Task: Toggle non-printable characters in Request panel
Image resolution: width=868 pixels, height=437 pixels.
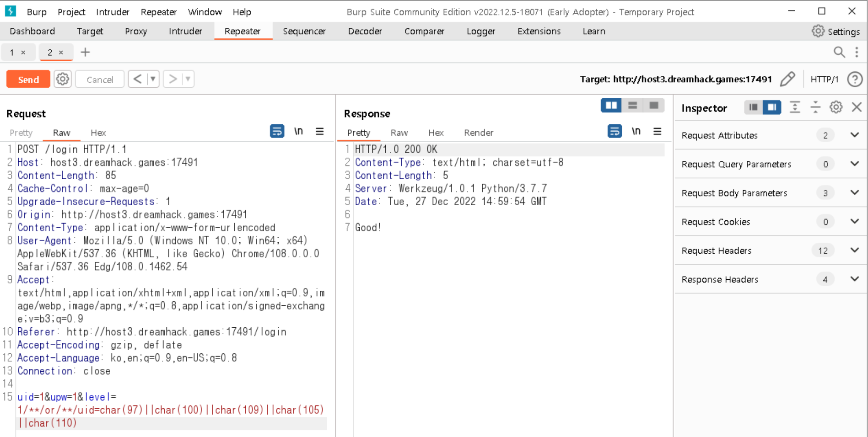Action: [298, 131]
